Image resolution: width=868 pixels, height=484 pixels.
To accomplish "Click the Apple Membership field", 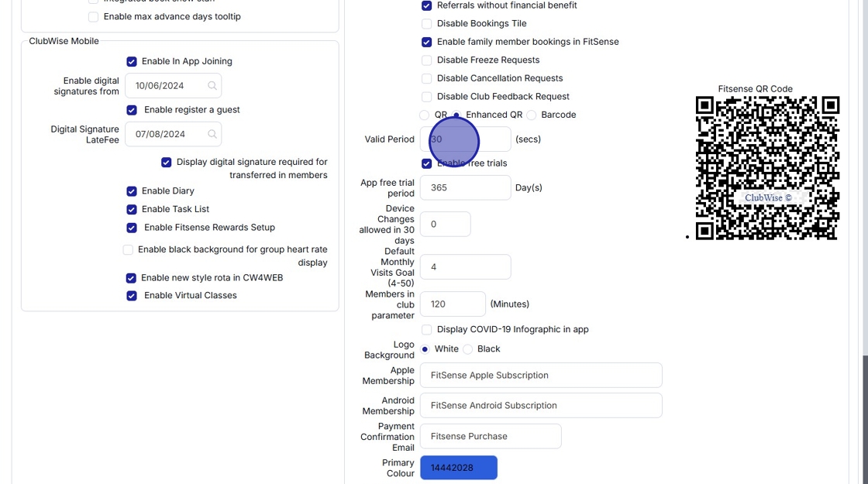I will 541,375.
